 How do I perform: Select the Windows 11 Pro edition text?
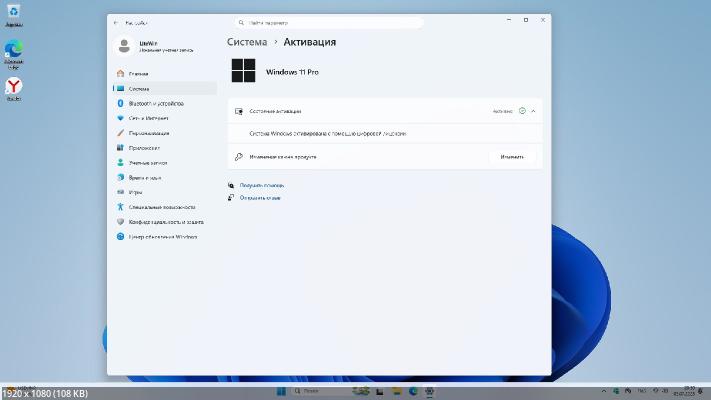coord(292,72)
